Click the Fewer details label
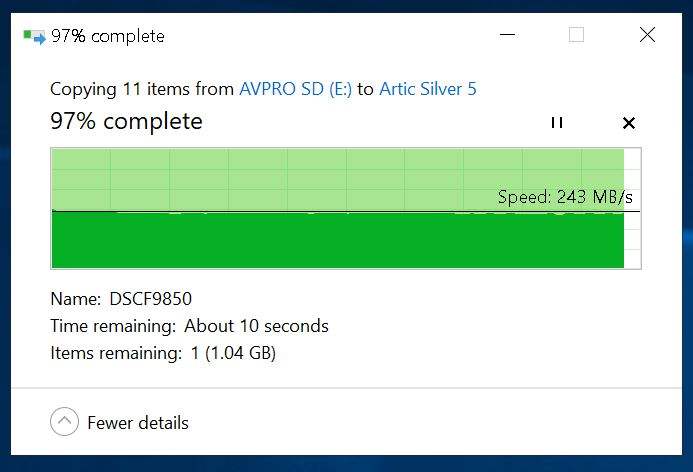This screenshot has height=472, width=693. point(138,423)
